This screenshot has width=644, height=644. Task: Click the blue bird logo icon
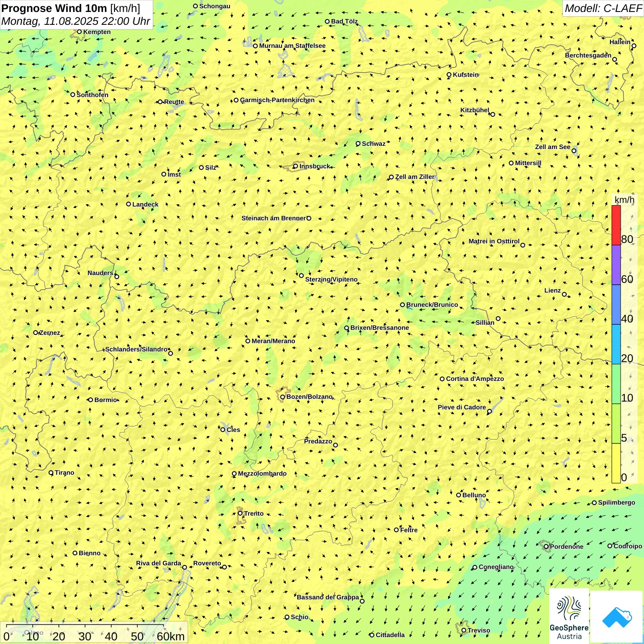coord(617,617)
